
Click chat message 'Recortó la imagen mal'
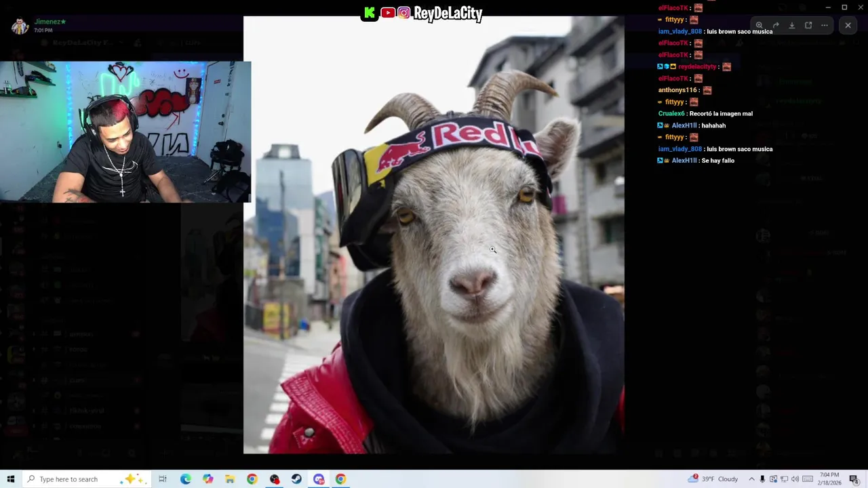coord(721,114)
